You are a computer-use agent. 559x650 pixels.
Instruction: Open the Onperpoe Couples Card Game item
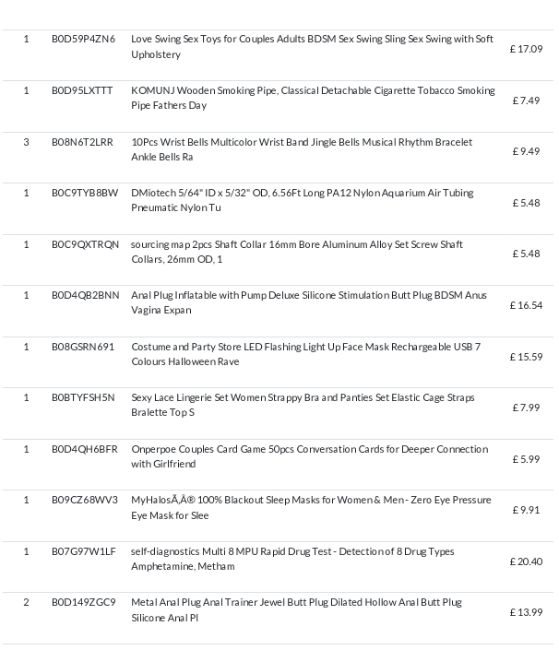(x=310, y=456)
